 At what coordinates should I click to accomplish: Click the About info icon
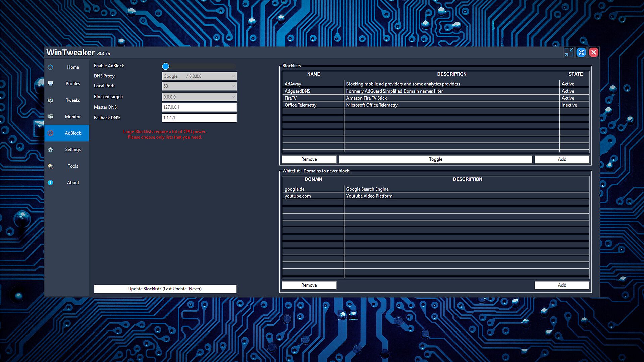pyautogui.click(x=50, y=182)
